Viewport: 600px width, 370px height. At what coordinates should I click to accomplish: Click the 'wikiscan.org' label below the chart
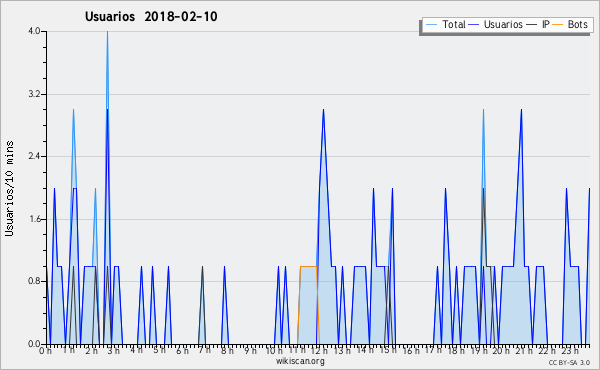[300, 361]
